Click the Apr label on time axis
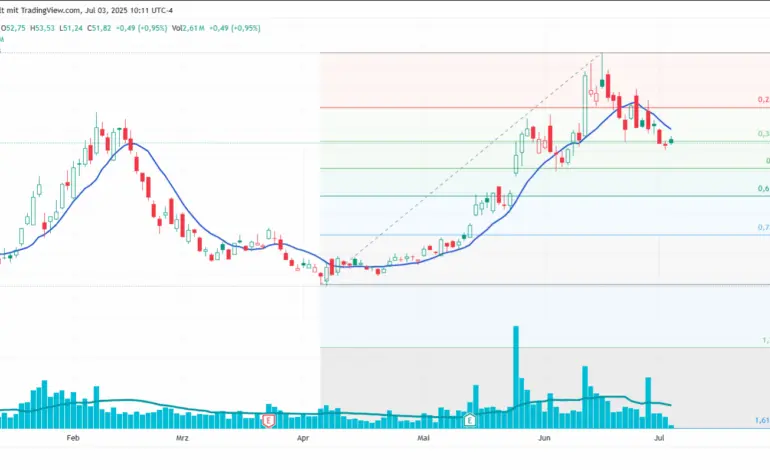This screenshot has width=770, height=470. click(303, 438)
